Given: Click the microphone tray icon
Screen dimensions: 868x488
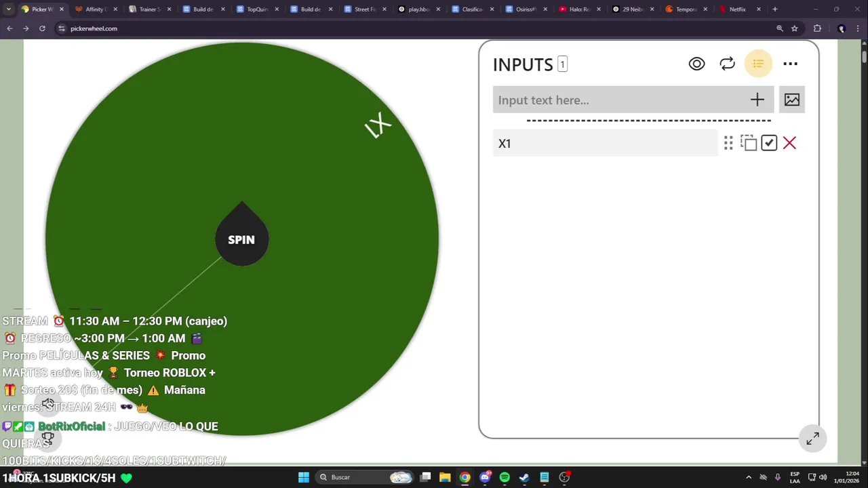Looking at the screenshot, I should (x=778, y=477).
